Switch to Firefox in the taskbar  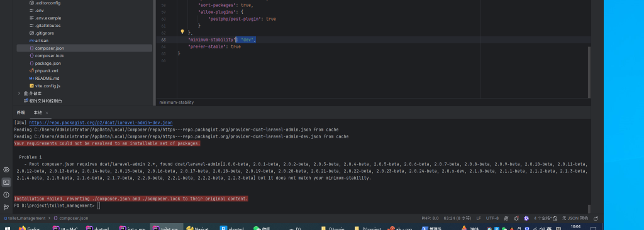[29, 228]
